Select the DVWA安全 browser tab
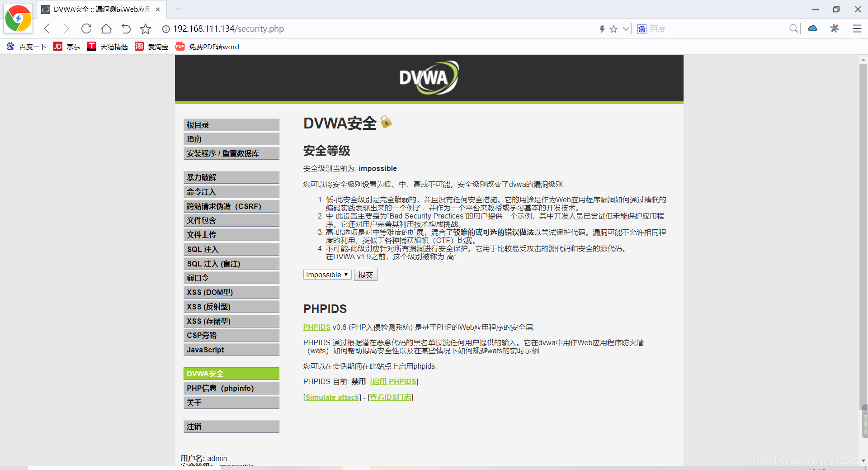Image resolution: width=868 pixels, height=470 pixels. pyautogui.click(x=101, y=9)
